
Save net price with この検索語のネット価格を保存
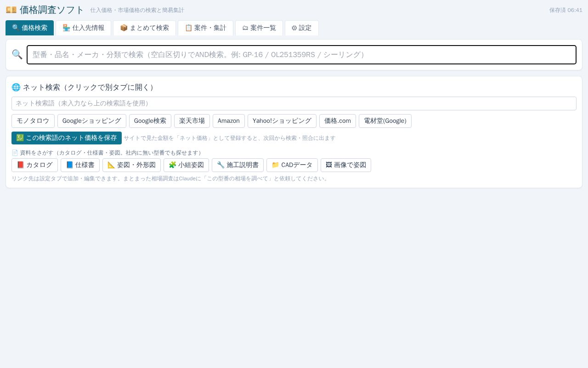(x=67, y=138)
